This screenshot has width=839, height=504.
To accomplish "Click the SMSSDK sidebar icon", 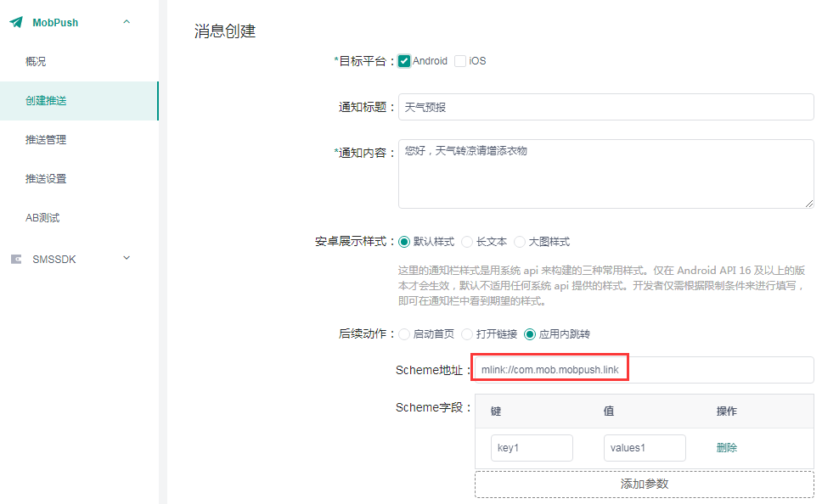I will pos(14,259).
